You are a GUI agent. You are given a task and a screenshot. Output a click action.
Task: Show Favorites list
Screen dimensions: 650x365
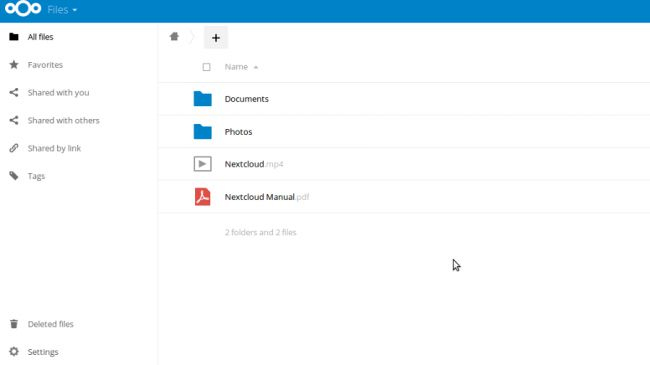pos(45,65)
